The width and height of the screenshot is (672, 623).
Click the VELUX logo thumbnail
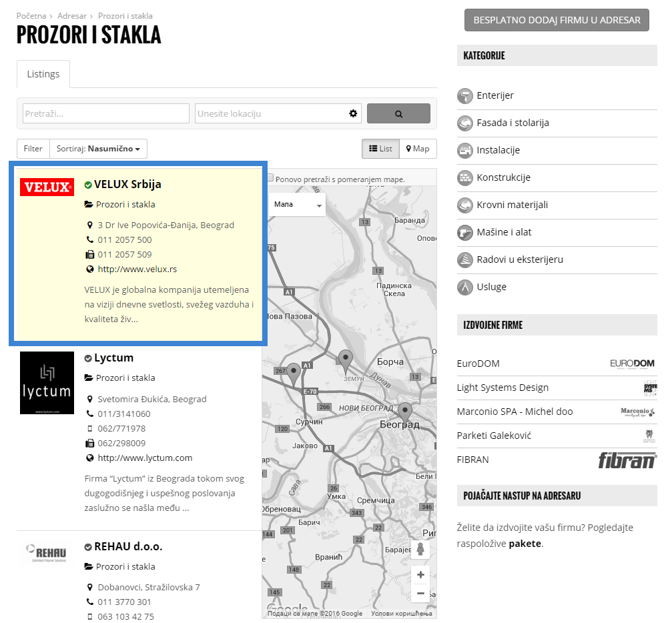pyautogui.click(x=46, y=187)
